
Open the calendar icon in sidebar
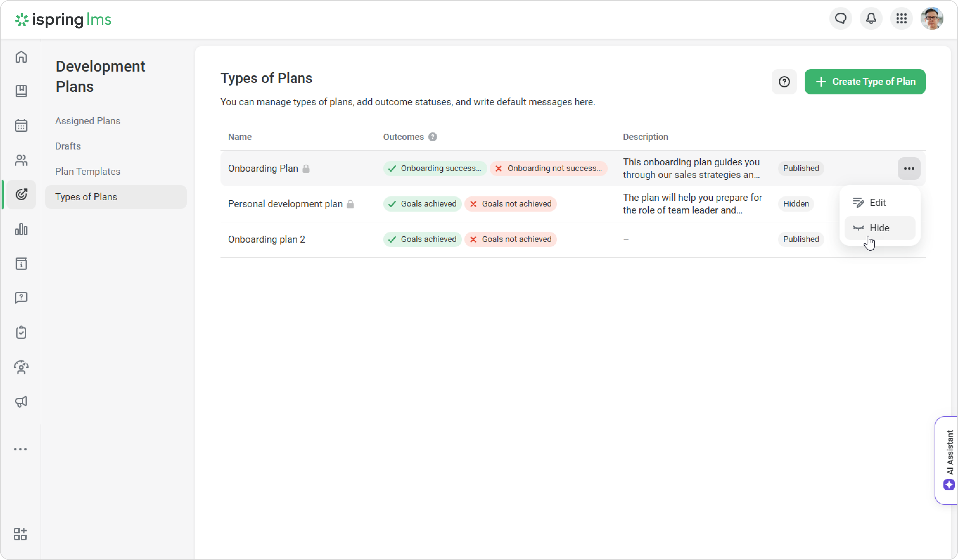pyautogui.click(x=21, y=125)
